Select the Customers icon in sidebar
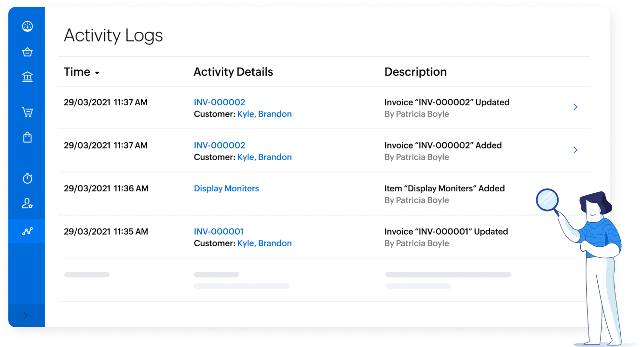644x347 pixels. 27,203
